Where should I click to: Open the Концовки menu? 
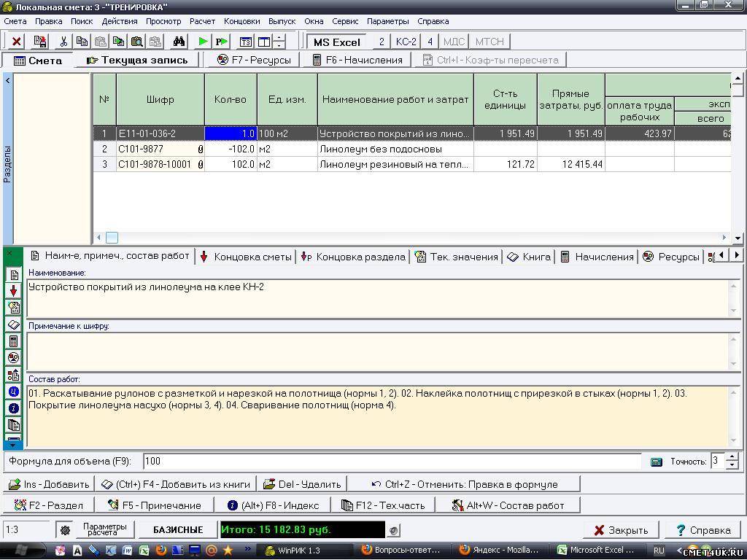coord(242,21)
